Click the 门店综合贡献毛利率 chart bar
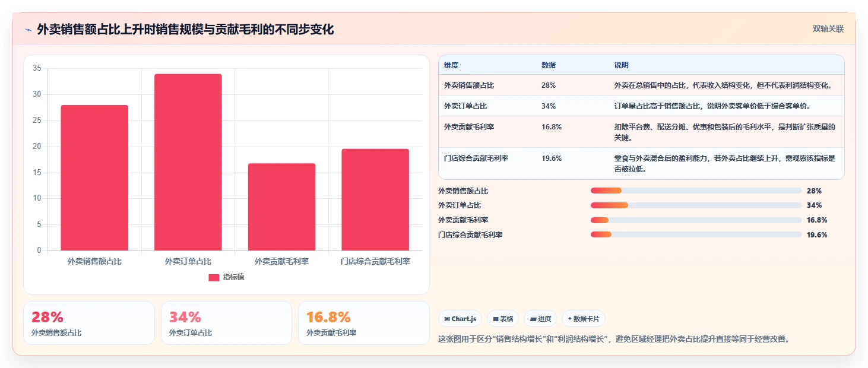868x368 pixels. [x=375, y=199]
